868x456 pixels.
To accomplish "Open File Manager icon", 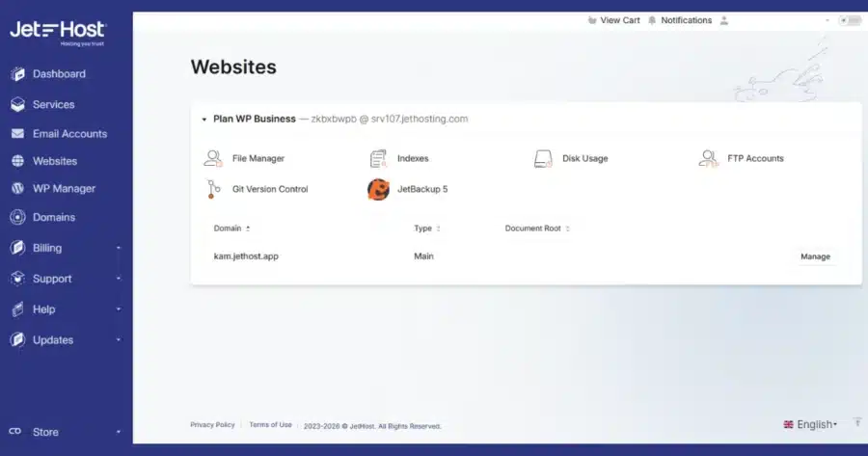I will click(x=213, y=158).
